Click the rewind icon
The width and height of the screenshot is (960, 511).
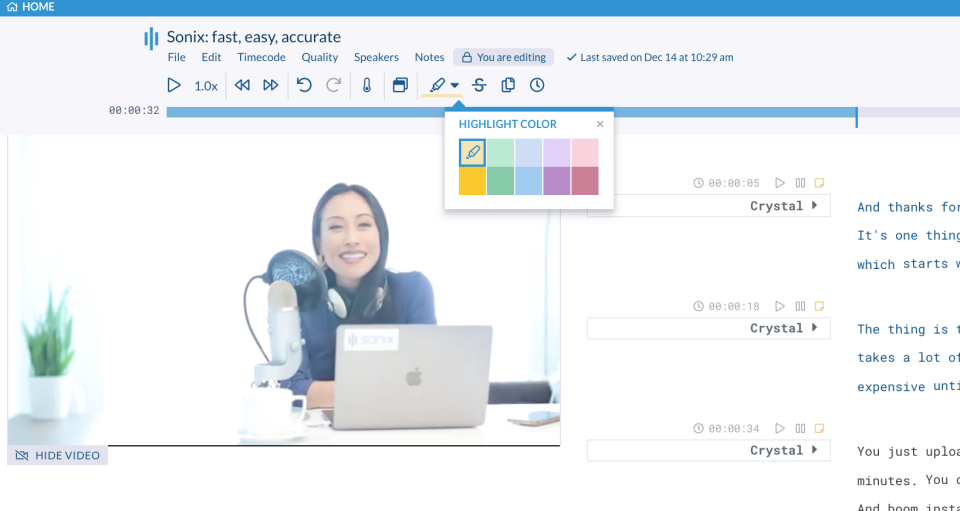coord(242,86)
